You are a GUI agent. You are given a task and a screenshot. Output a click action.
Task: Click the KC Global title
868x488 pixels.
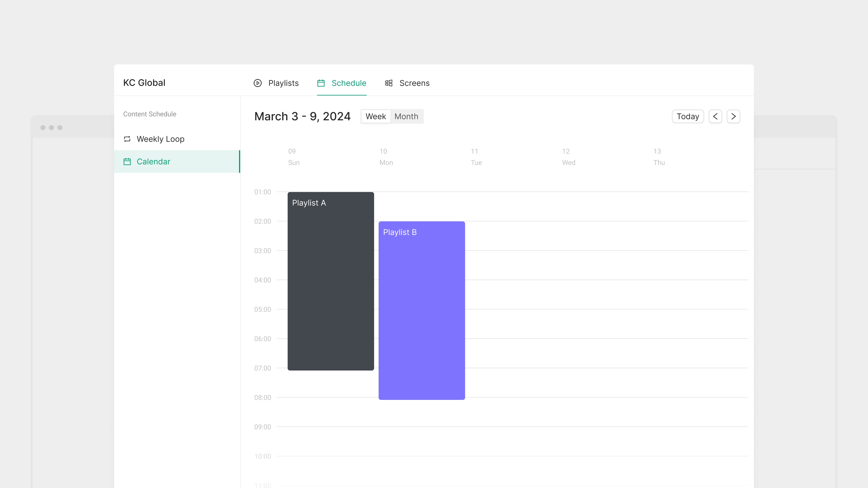(144, 82)
